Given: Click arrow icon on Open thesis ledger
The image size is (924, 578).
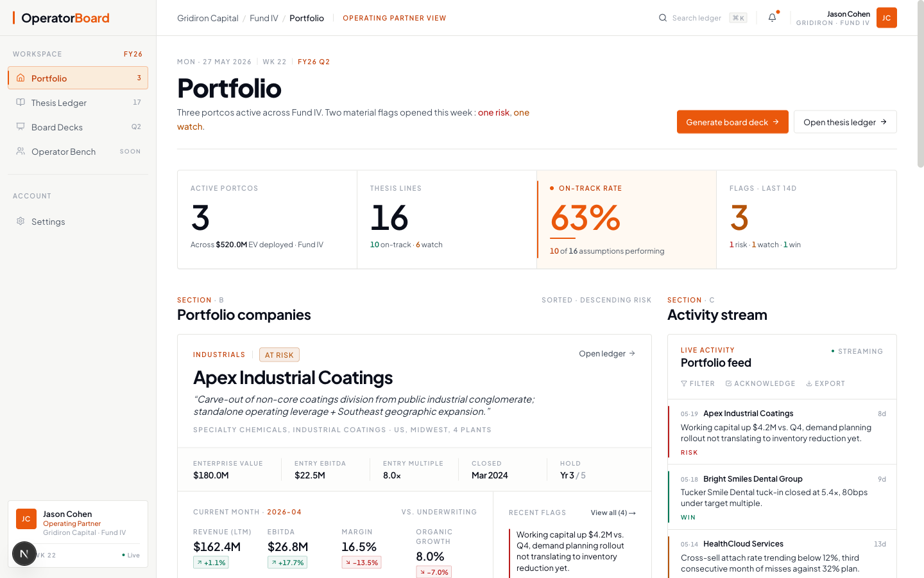Looking at the screenshot, I should (884, 122).
